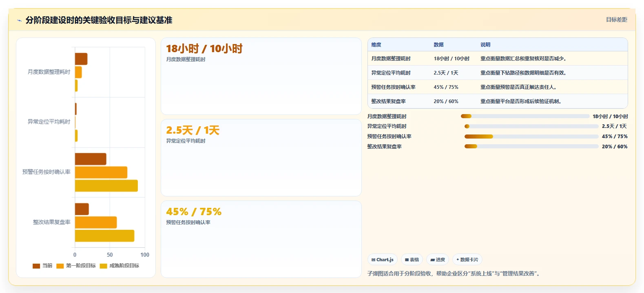This screenshot has height=293, width=644.
Task: Select the table cell 整改结果复盘率
Action: (x=388, y=101)
